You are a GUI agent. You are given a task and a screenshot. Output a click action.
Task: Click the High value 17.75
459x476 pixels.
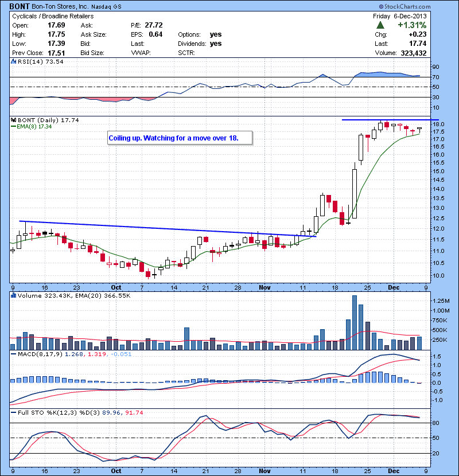coord(56,34)
